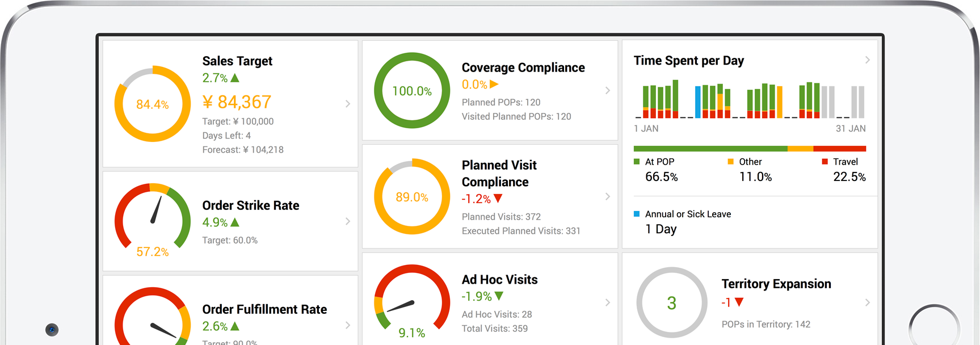
Task: Click the Territory Expansion circle showing 3
Action: pyautogui.click(x=671, y=303)
